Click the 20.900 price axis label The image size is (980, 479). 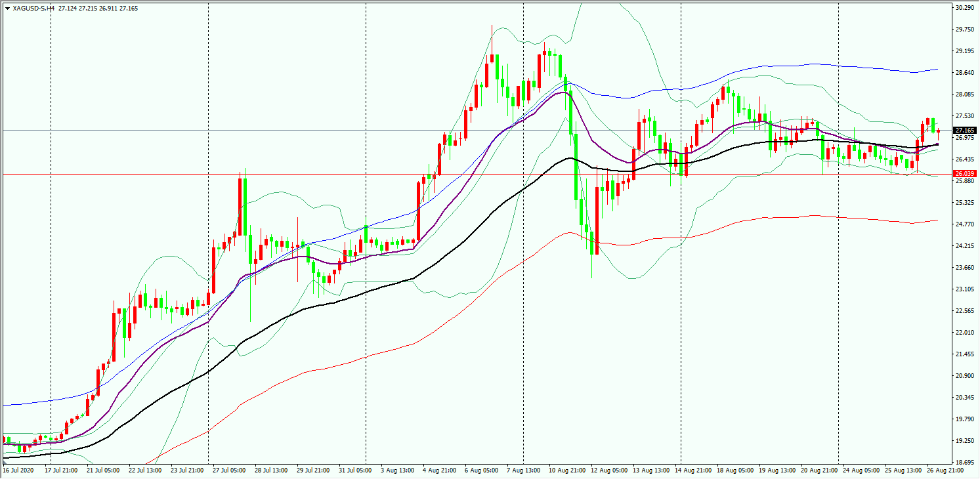tap(964, 376)
